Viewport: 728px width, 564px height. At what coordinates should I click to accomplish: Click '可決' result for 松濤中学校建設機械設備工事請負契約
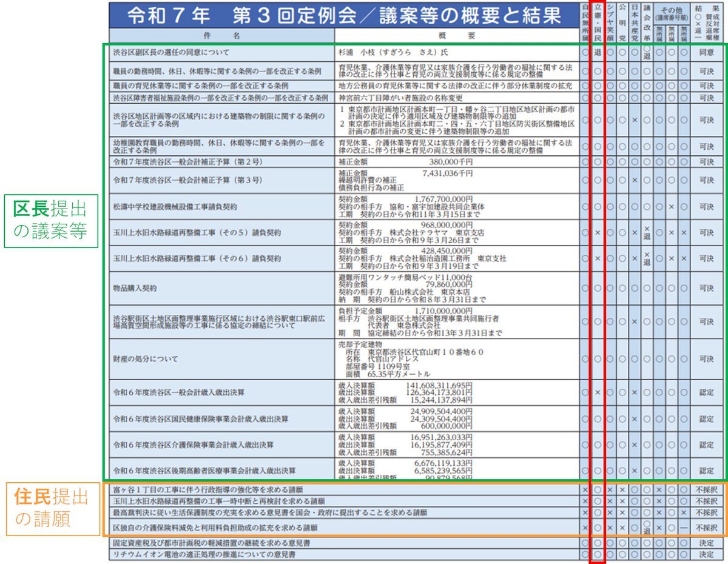(x=707, y=207)
